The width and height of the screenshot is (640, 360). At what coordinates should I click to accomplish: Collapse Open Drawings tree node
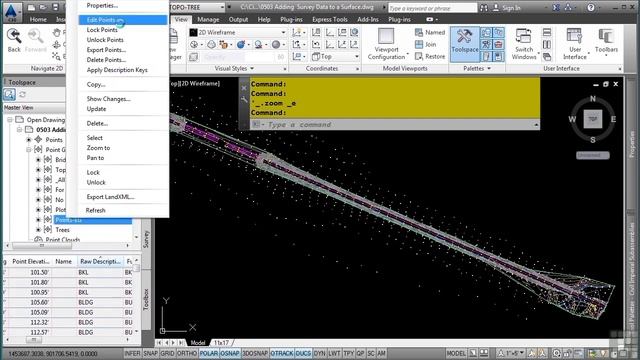point(10,120)
